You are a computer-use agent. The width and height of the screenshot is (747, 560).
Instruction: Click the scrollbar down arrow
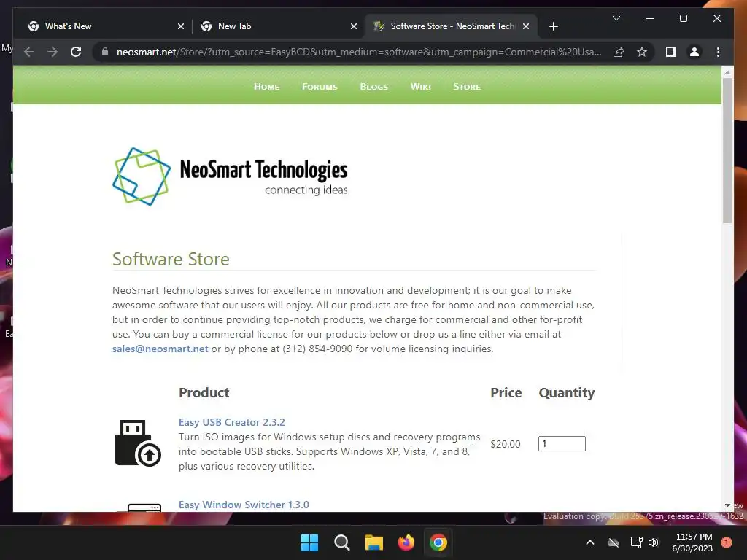pos(727,506)
